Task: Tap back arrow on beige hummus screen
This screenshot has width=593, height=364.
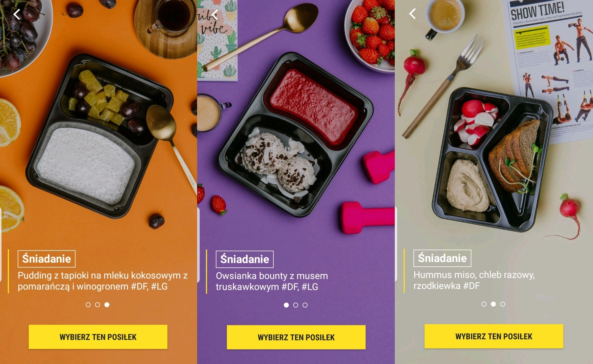Action: tap(412, 13)
